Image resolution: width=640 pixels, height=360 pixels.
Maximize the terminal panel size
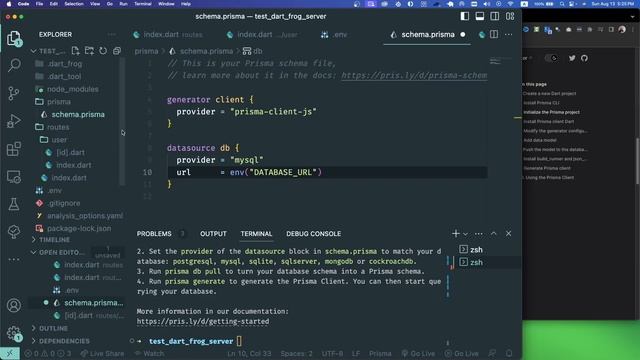tap(494, 234)
